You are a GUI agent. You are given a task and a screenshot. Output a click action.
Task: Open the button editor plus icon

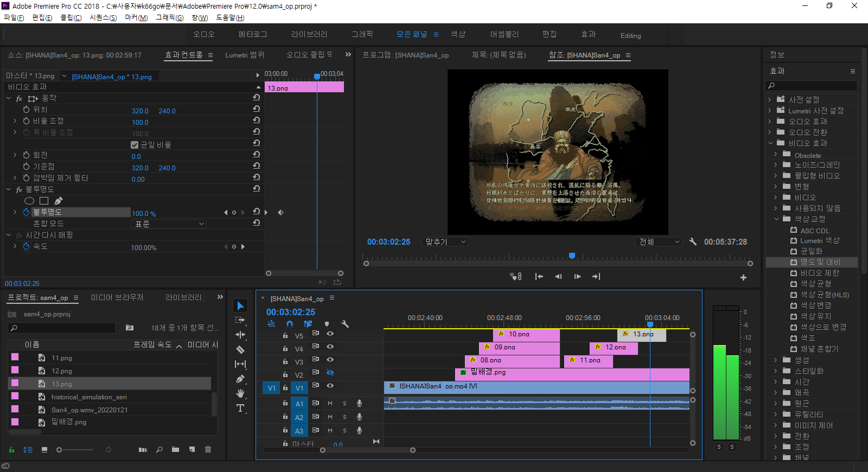[743, 277]
